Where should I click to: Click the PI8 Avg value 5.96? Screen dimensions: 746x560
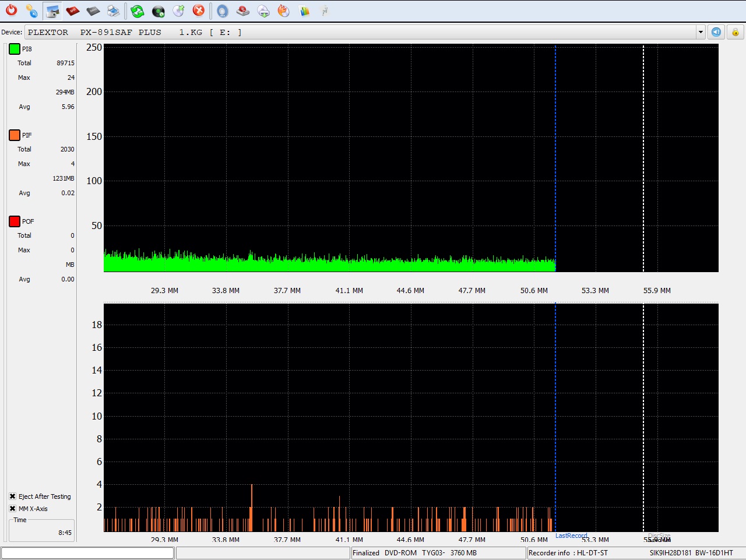tap(68, 107)
